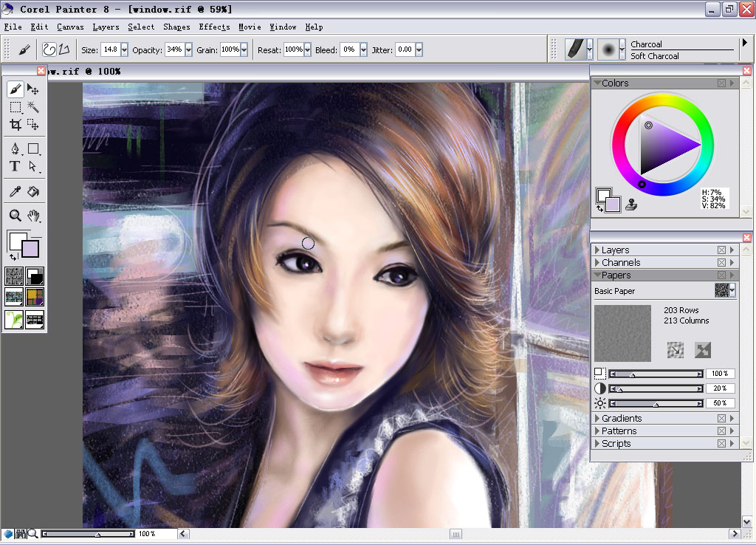The height and width of the screenshot is (545, 756).
Task: Select the Layer Adjuster tool
Action: click(32, 89)
